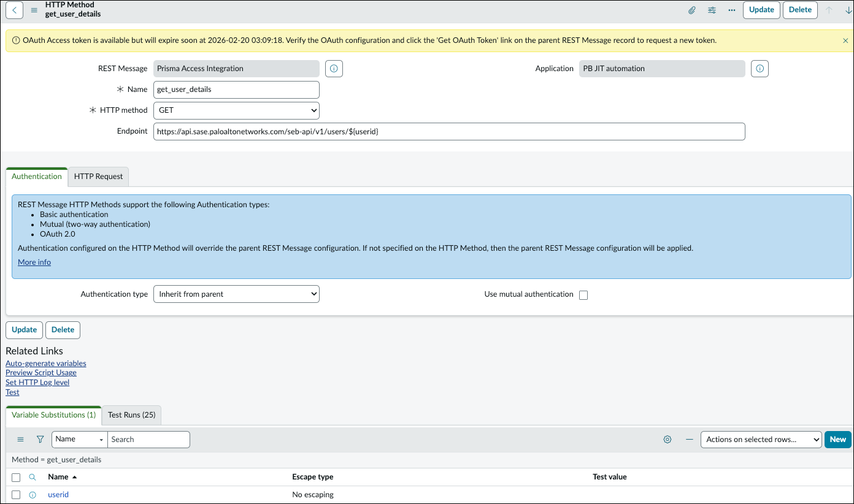Open the personalize form settings icon
The image size is (854, 504).
tap(712, 10)
